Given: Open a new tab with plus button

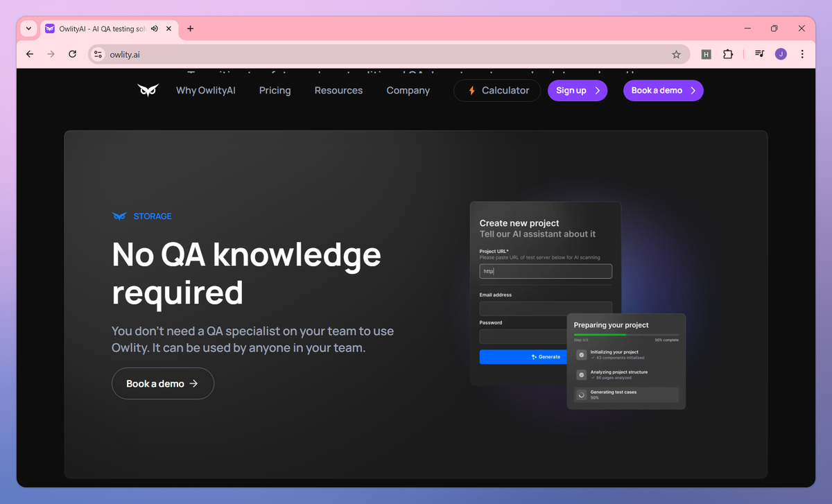Looking at the screenshot, I should [x=190, y=28].
